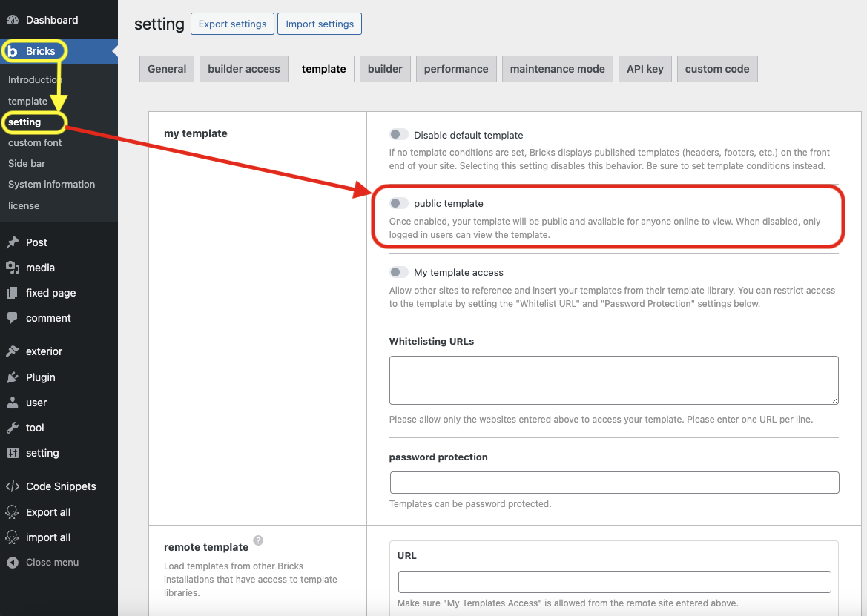Click the import all icon
The image size is (867, 616).
point(12,537)
